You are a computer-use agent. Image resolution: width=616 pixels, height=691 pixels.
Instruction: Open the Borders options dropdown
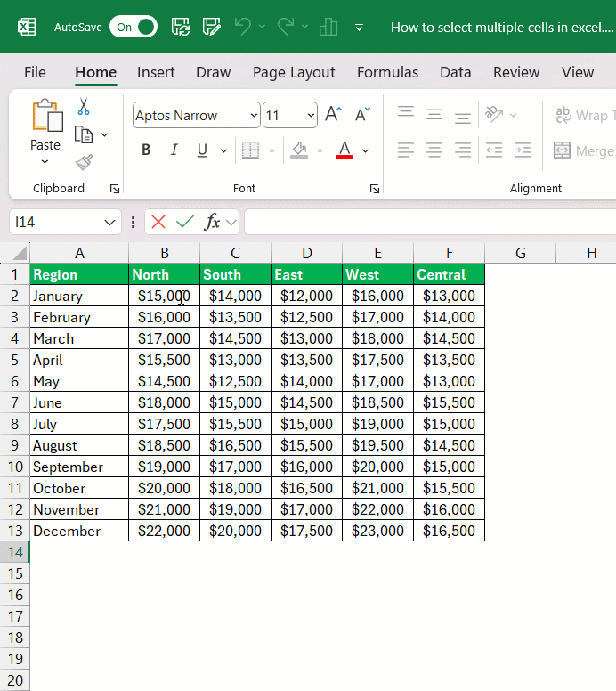click(x=272, y=151)
